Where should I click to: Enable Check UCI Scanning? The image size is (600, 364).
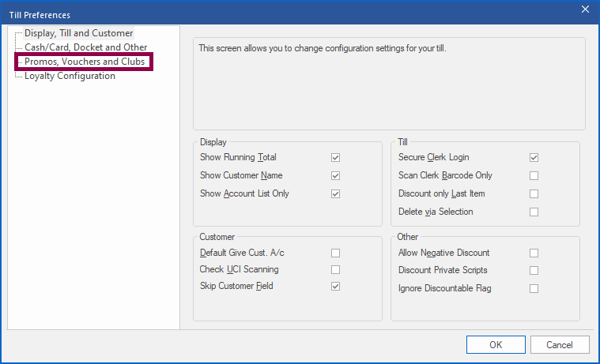coord(336,269)
